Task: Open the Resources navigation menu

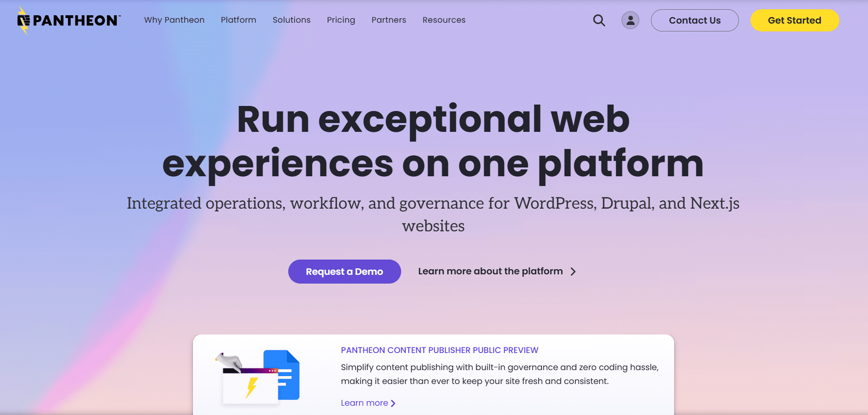Action: coord(444,20)
